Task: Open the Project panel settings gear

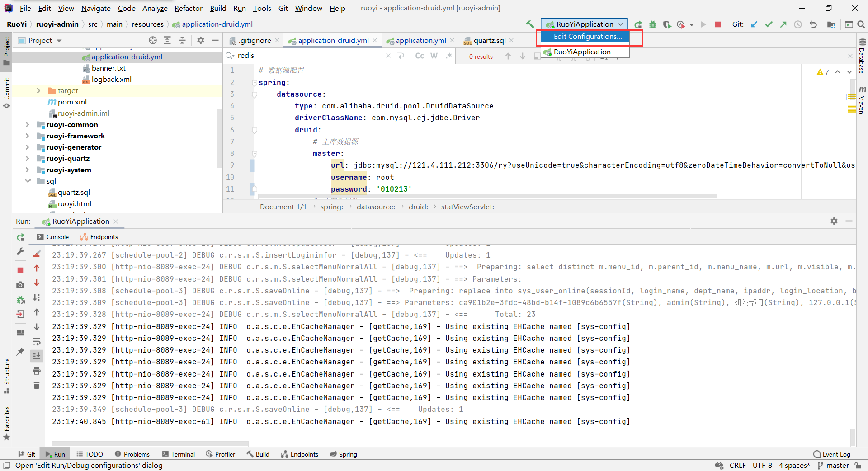Action: point(201,40)
